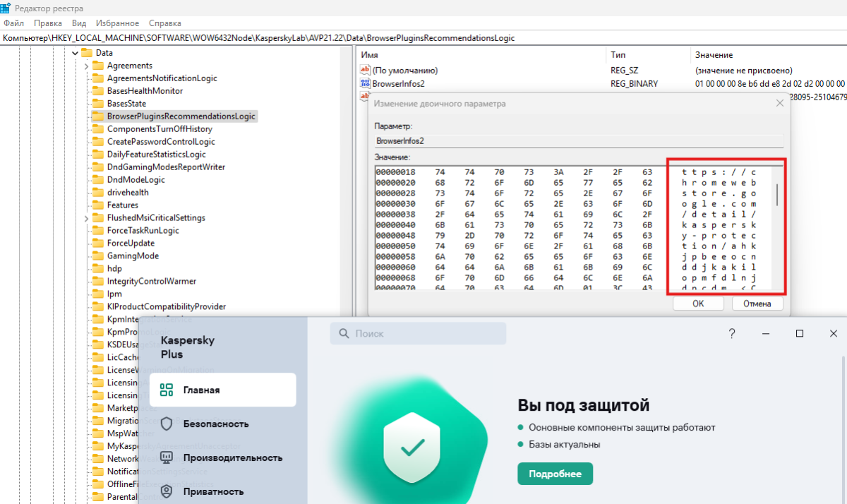Screen dimensions: 847x504
Task: Click the magnifier icon in the Kaspersky search
Action: [x=344, y=333]
